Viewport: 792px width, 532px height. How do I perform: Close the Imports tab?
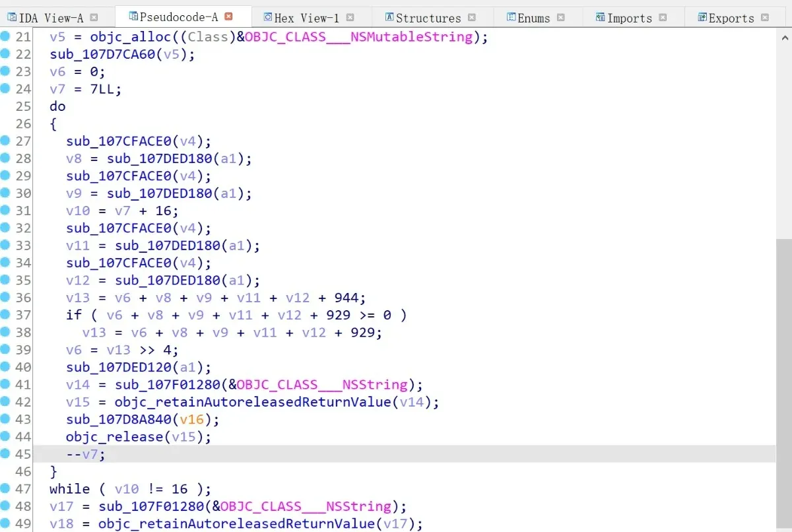pyautogui.click(x=663, y=17)
